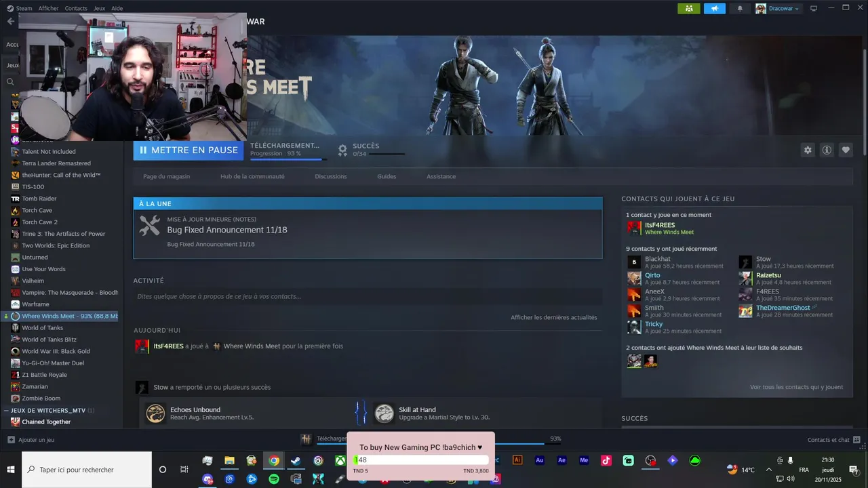This screenshot has width=868, height=488.
Task: Go to Page du magasin tab
Action: point(166,176)
